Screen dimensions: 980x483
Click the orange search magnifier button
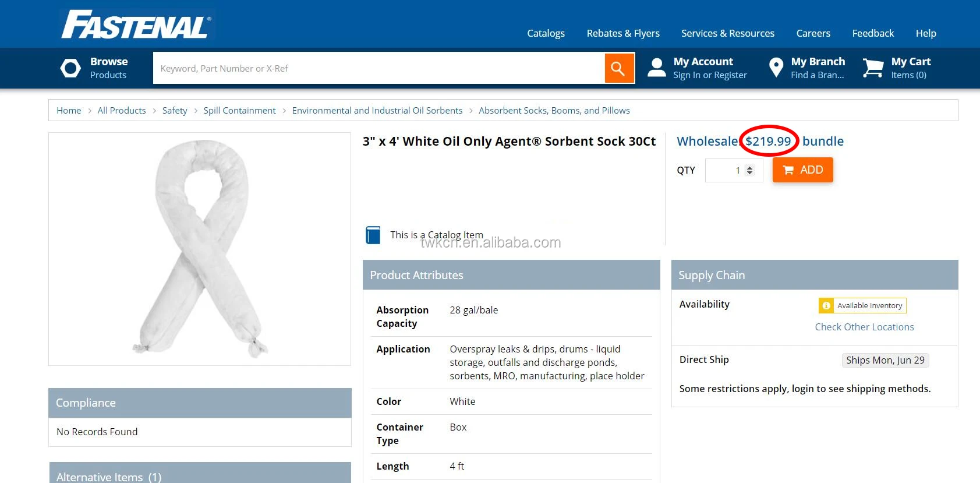point(619,68)
